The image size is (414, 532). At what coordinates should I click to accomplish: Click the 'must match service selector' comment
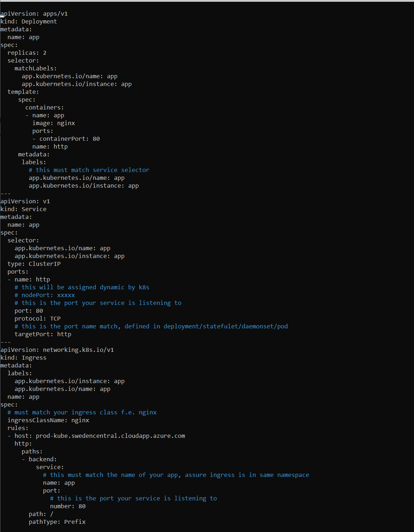(x=89, y=170)
